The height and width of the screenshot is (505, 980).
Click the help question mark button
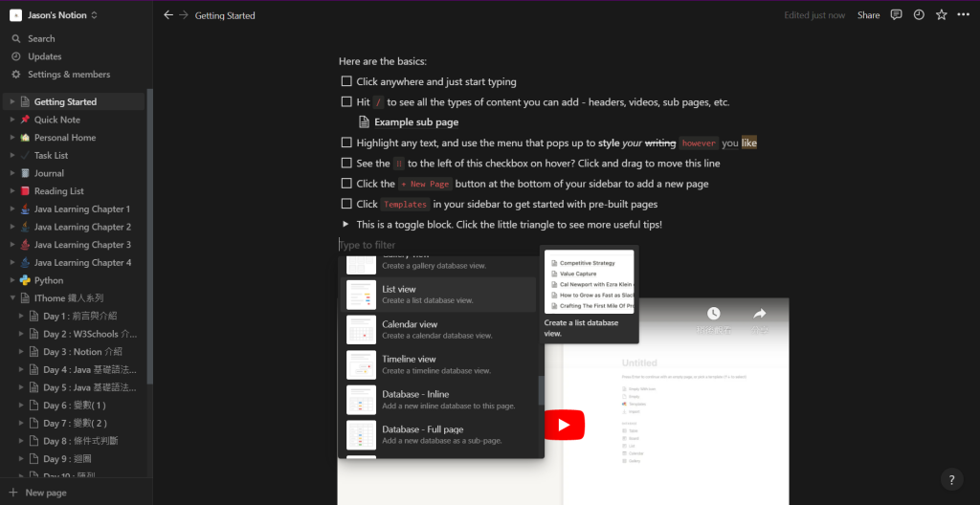(952, 480)
